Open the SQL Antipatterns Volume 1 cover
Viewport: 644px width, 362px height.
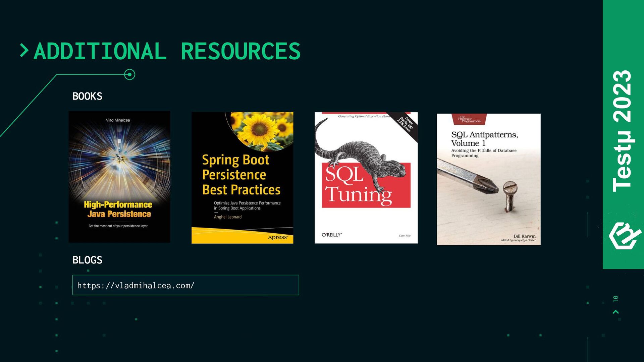[488, 179]
